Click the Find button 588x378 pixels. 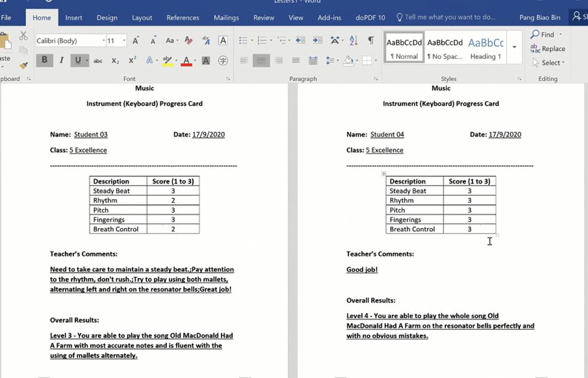(x=543, y=34)
